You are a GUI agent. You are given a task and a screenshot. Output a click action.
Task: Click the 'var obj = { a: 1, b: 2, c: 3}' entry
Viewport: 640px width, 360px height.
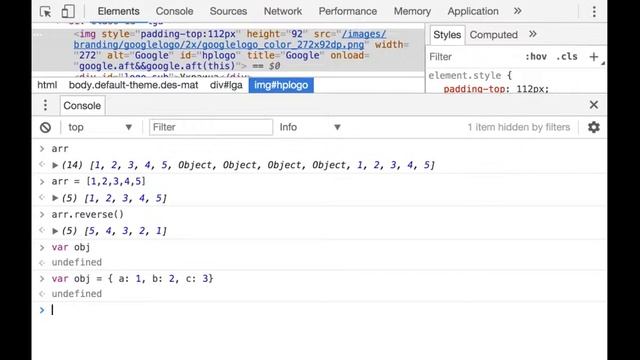[132, 279]
